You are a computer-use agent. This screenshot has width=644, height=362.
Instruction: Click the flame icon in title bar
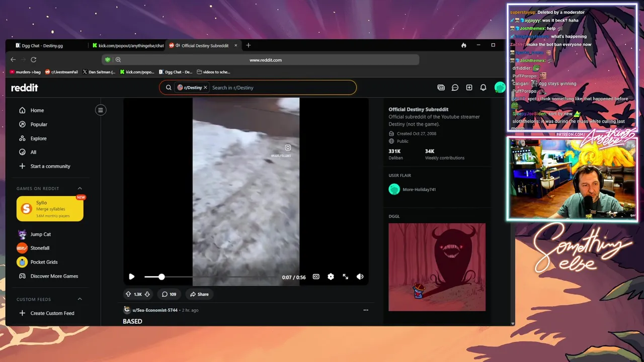pos(463,45)
